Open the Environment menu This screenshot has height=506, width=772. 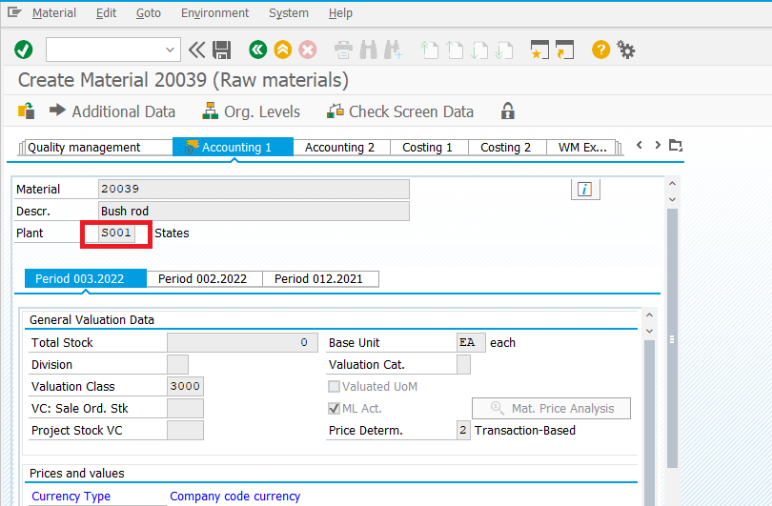pyautogui.click(x=215, y=13)
